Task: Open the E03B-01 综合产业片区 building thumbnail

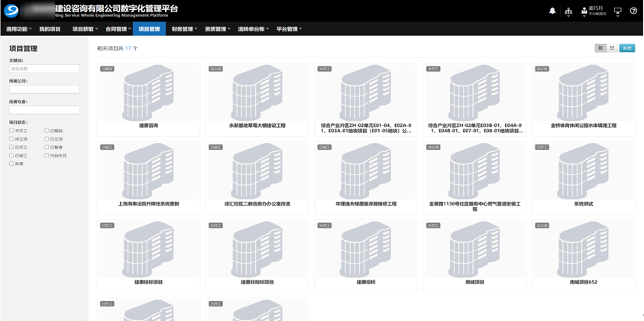Action: [474, 92]
